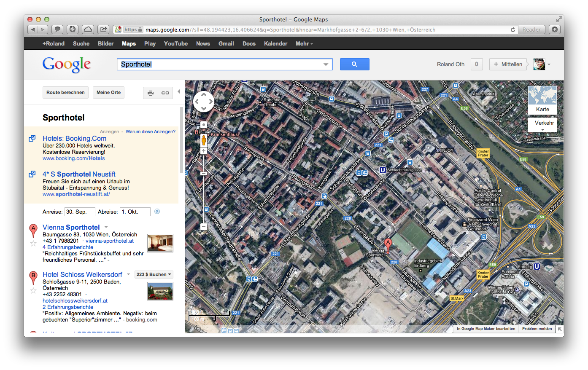Open Bilder in Google bar
588x370 pixels.
[106, 43]
